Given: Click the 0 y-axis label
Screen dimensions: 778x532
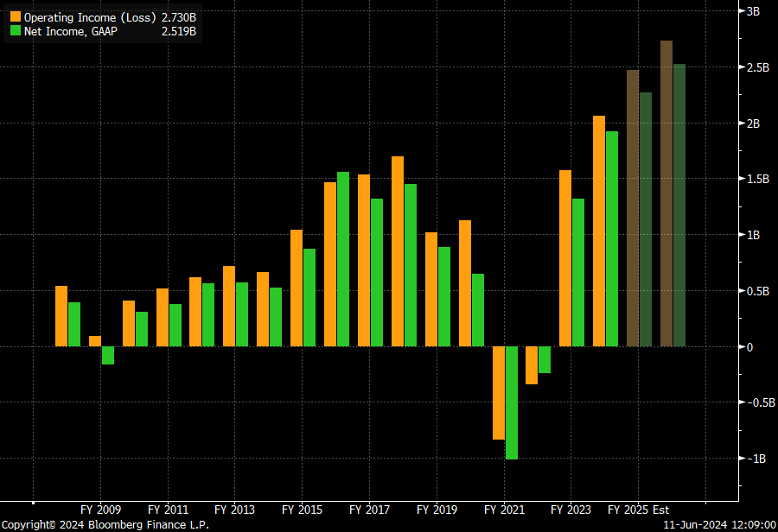Looking at the screenshot, I should tap(749, 347).
